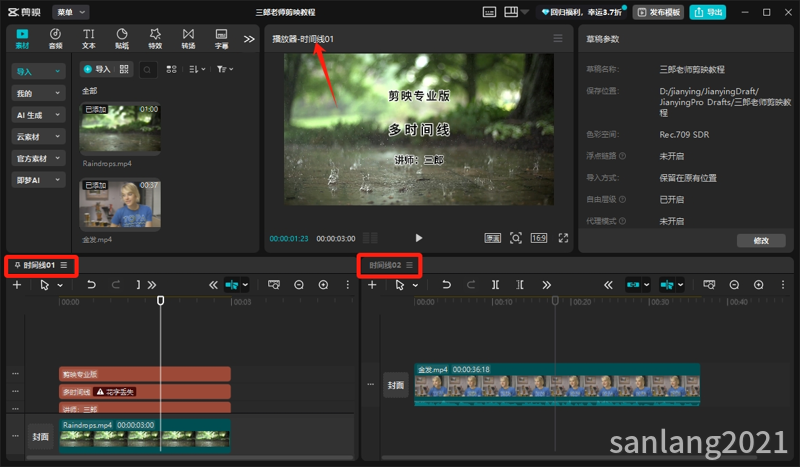Switch media view with grid icon

[x=171, y=69]
